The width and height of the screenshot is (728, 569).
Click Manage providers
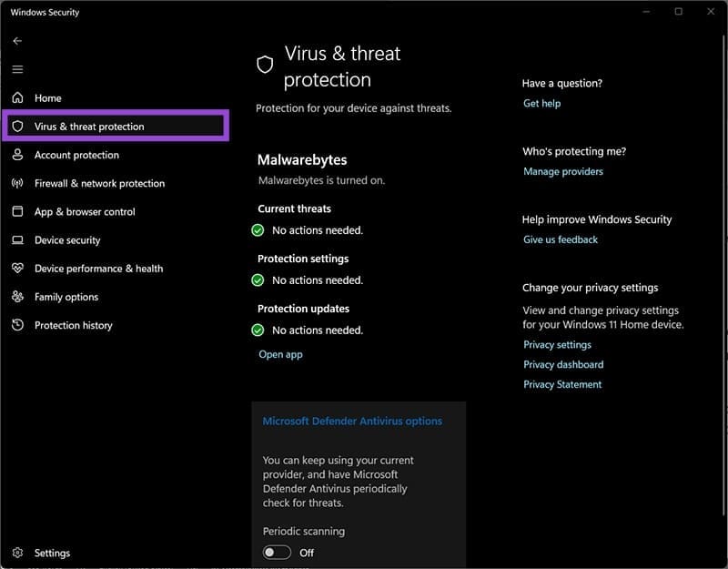(x=562, y=171)
